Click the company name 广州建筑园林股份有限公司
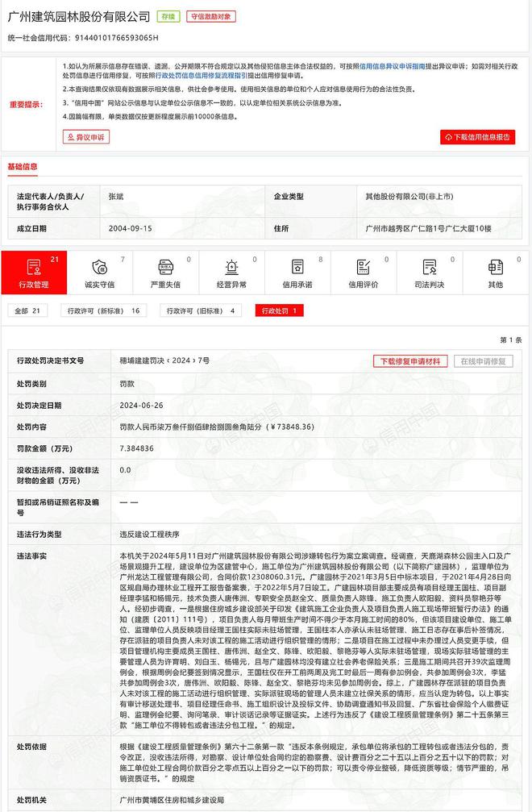 click(79, 17)
